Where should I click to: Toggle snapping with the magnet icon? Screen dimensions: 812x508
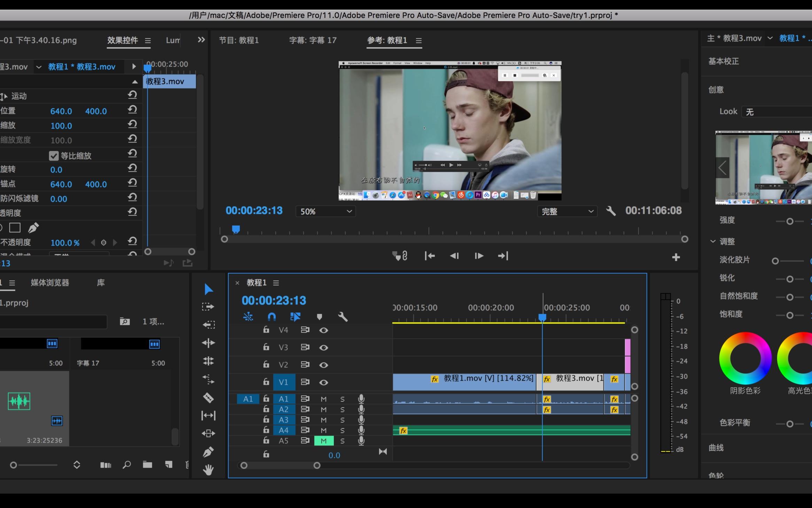272,317
